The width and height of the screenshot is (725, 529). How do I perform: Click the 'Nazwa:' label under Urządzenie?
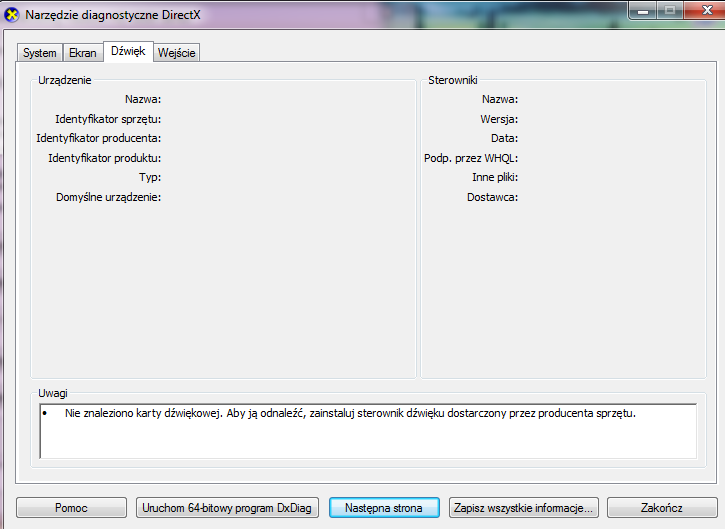coord(143,99)
